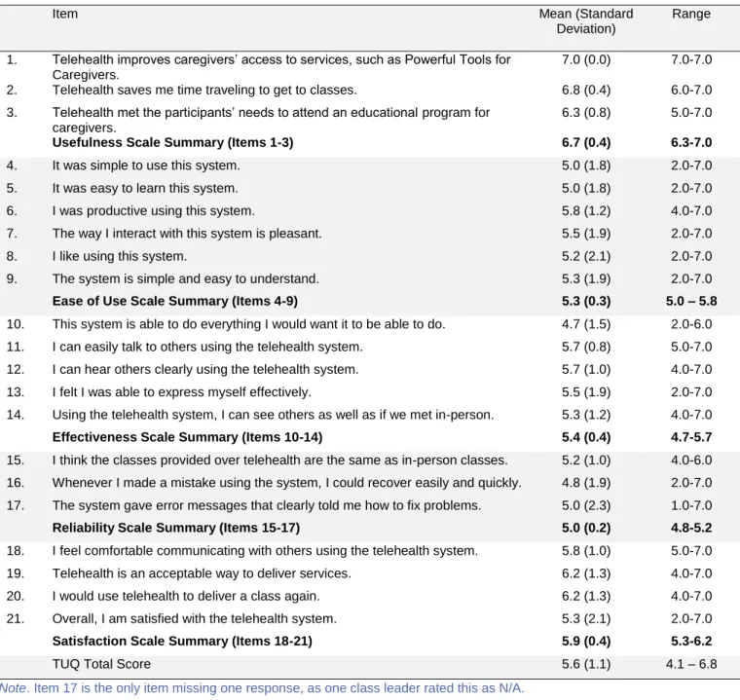Screen dimensions: 740x700
Task: Click 'Reliability Scale Summary (Items 15-17)'
Action: 176,528
